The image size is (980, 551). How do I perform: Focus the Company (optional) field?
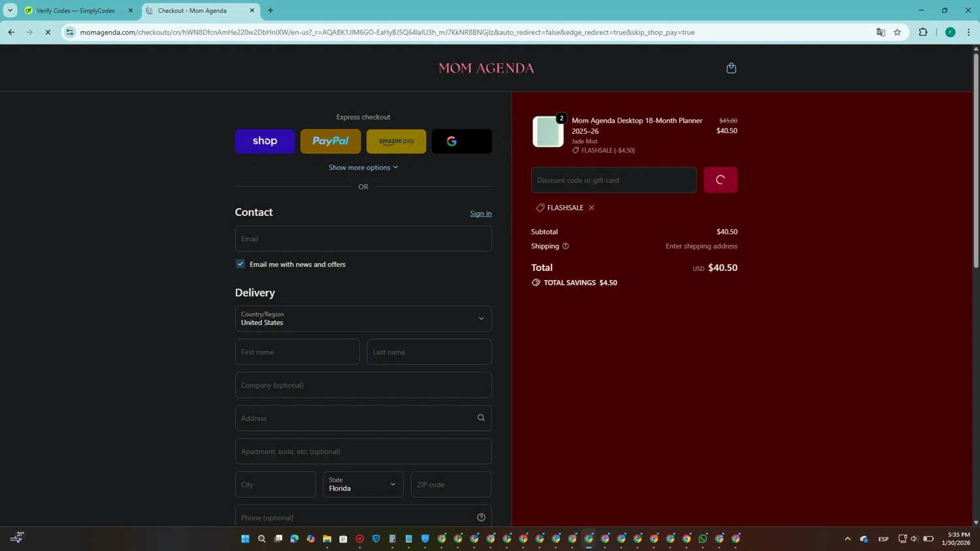point(363,385)
